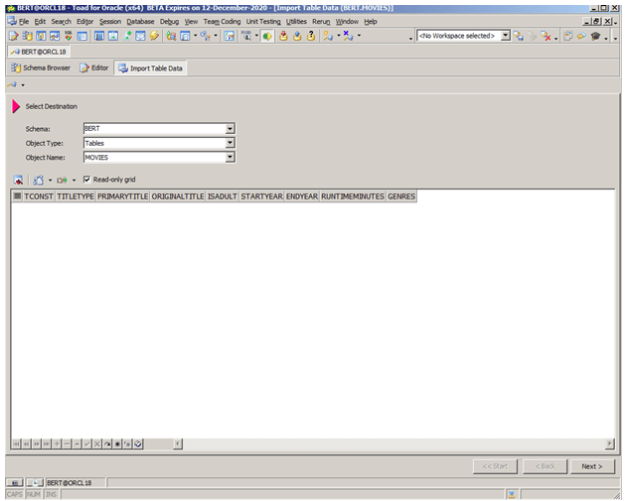
Task: Click the ENDYEAR column header
Action: click(302, 196)
